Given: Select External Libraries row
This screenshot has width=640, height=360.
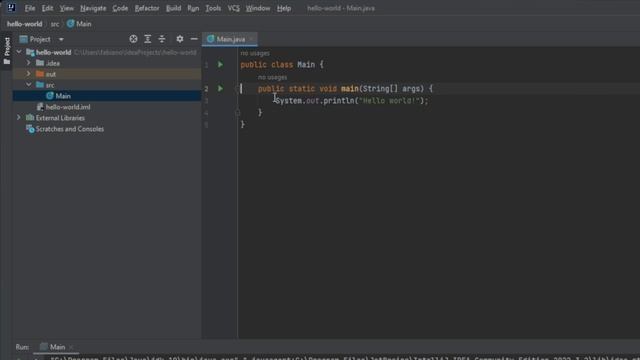Looking at the screenshot, I should pyautogui.click(x=107, y=118).
